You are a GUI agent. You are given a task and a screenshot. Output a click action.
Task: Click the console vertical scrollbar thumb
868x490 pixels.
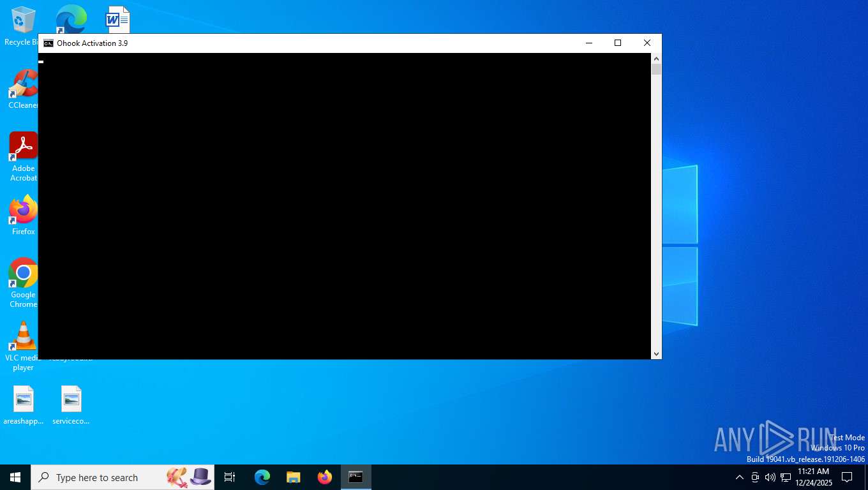(656, 70)
